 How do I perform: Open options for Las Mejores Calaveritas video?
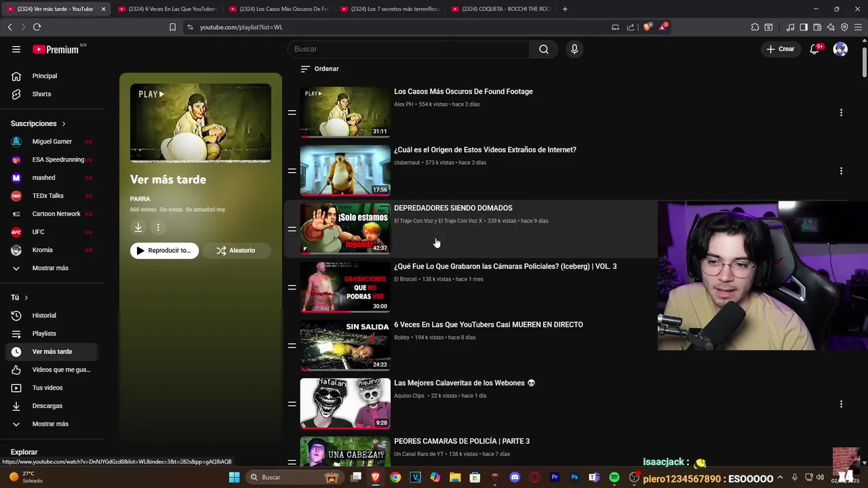pyautogui.click(x=841, y=404)
